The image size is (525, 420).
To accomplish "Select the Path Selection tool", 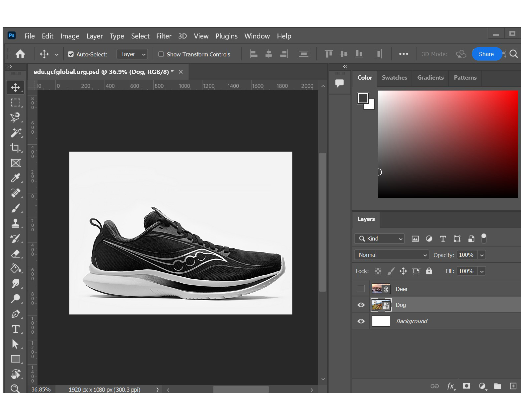I will coord(15,344).
